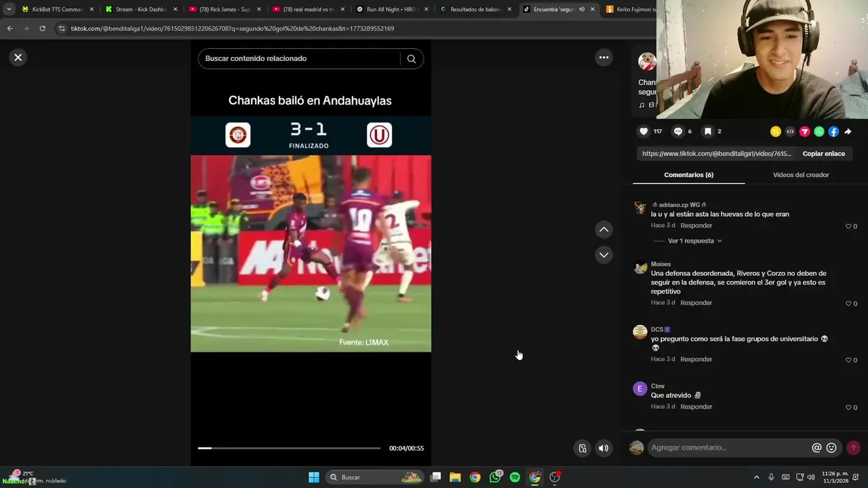Repost video with yellow repost icon
Image resolution: width=868 pixels, height=488 pixels.
click(775, 131)
